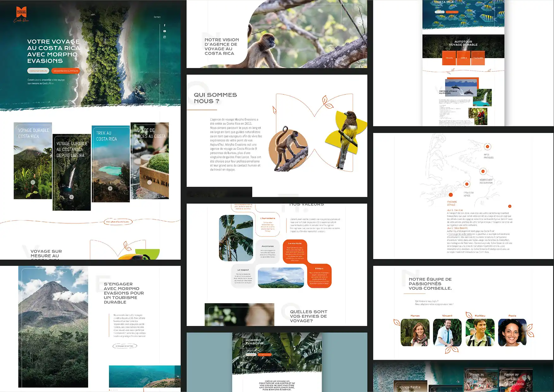Click Manon's team portrait
The image size is (554, 392).
(415, 332)
